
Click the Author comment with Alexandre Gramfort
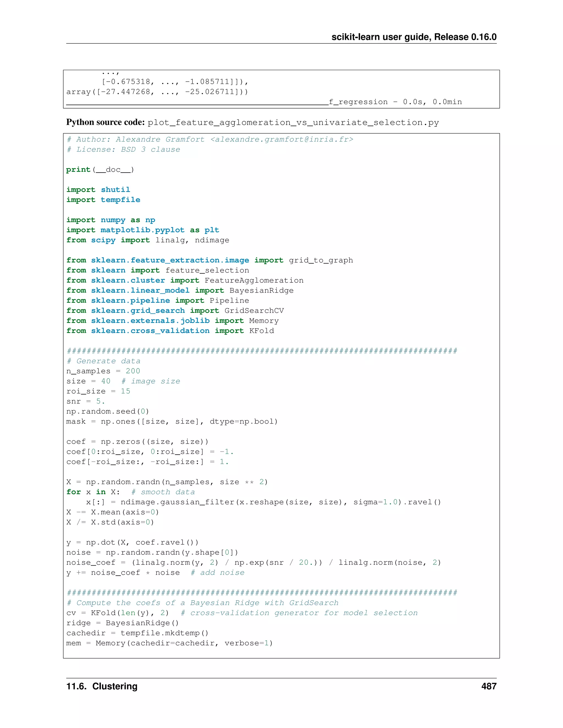click(210, 140)
